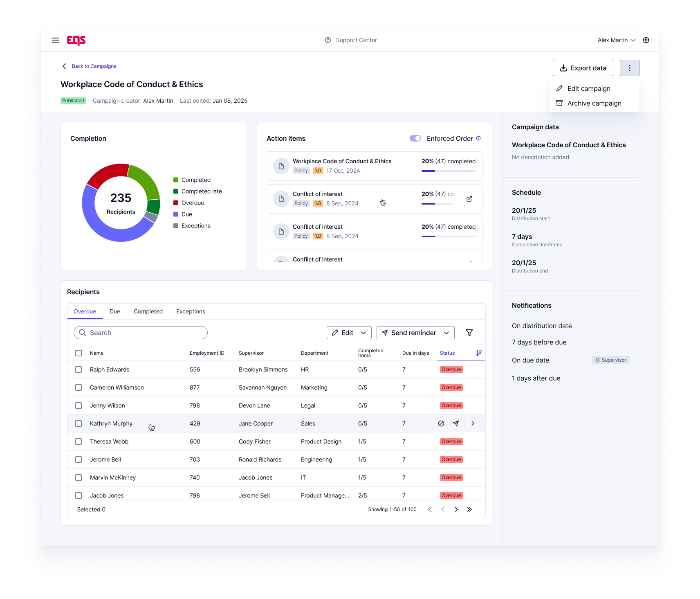Click the Policy tag on Workplace Code item

[x=301, y=171]
